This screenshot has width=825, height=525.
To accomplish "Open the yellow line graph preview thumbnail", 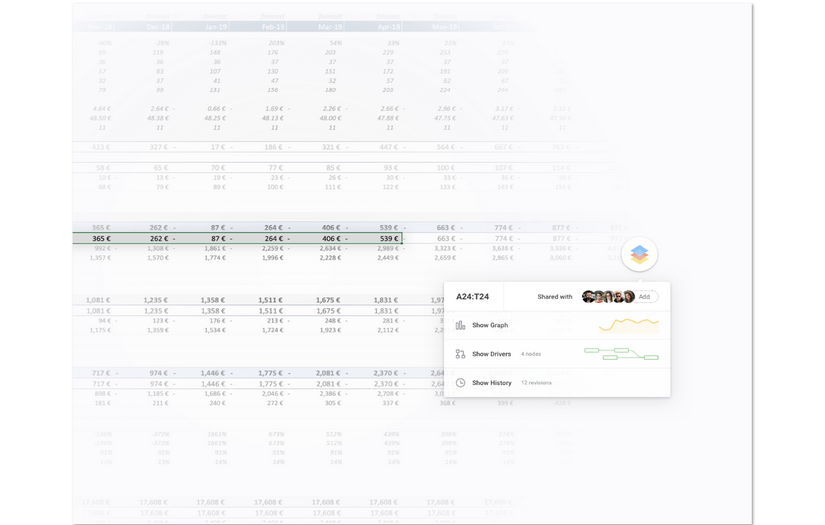I will [629, 325].
